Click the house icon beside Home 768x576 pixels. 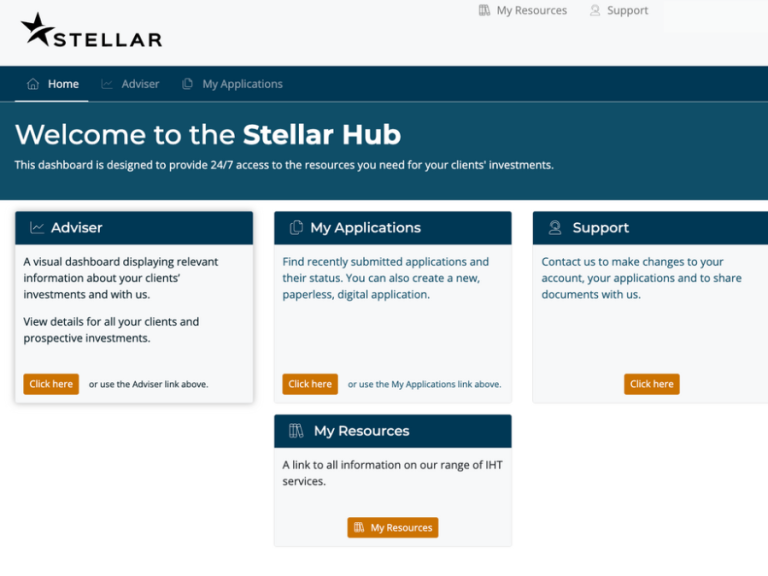point(33,84)
